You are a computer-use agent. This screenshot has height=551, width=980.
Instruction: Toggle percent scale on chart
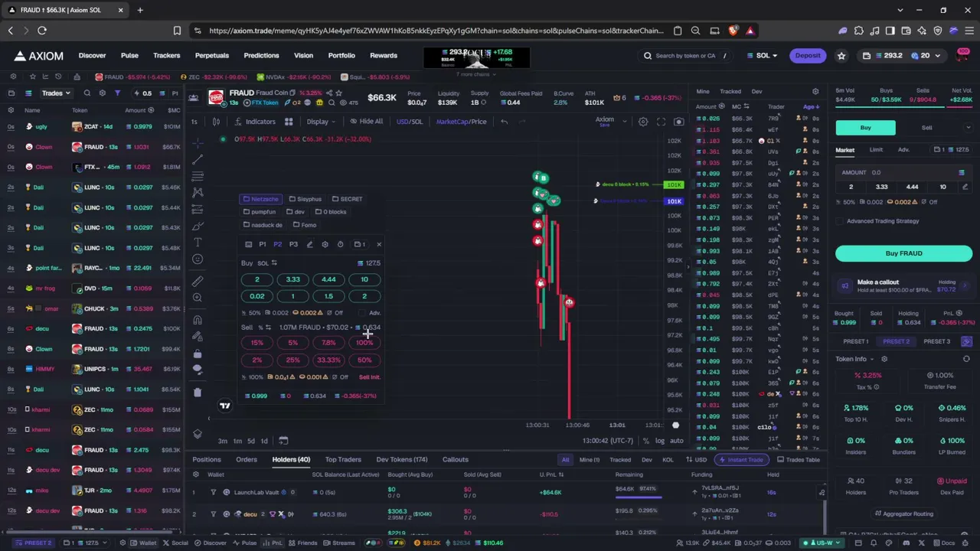point(646,441)
